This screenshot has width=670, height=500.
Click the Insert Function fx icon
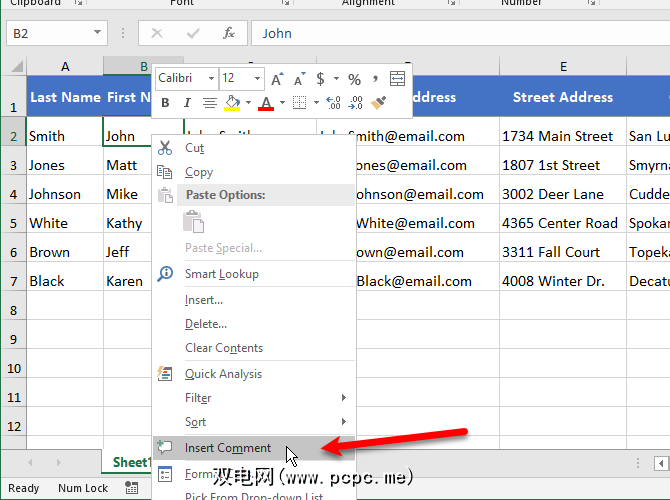[229, 33]
